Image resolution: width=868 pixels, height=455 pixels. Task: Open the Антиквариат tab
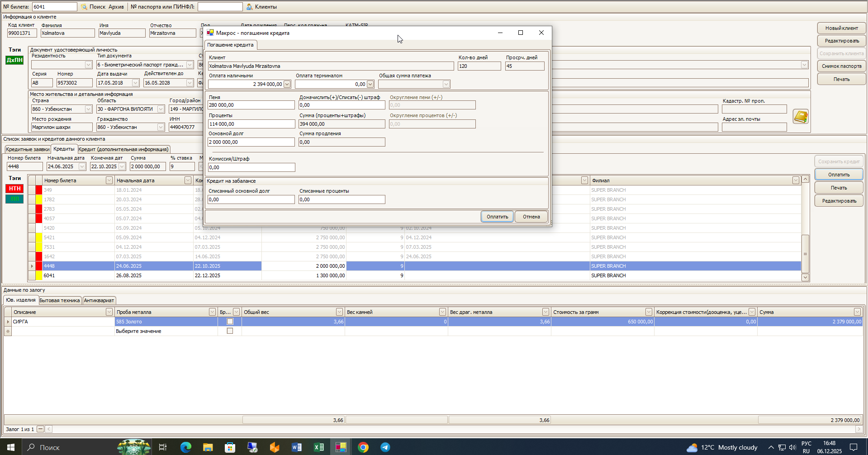(99, 300)
